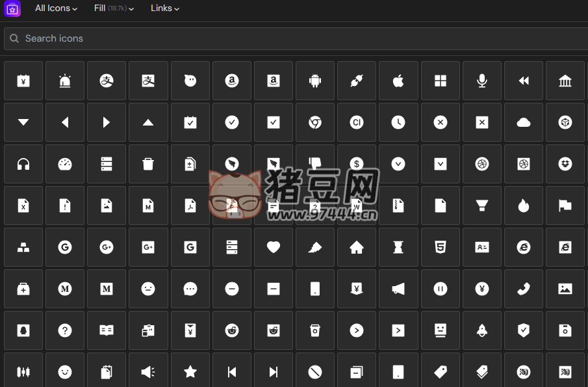Select the Amazon circle icon

click(x=232, y=81)
